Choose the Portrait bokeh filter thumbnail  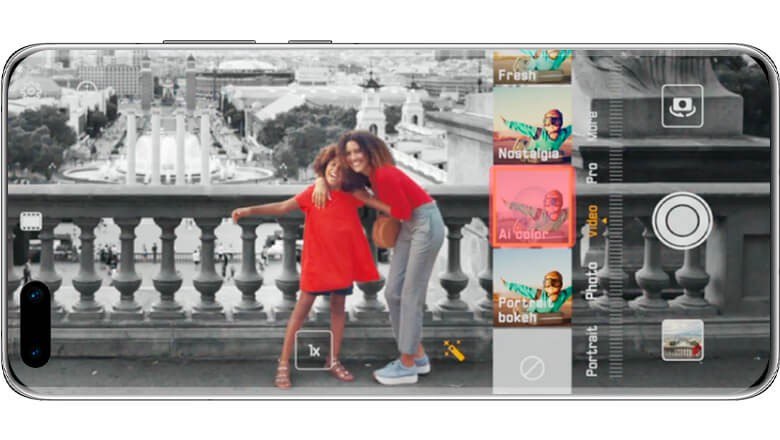(x=532, y=287)
